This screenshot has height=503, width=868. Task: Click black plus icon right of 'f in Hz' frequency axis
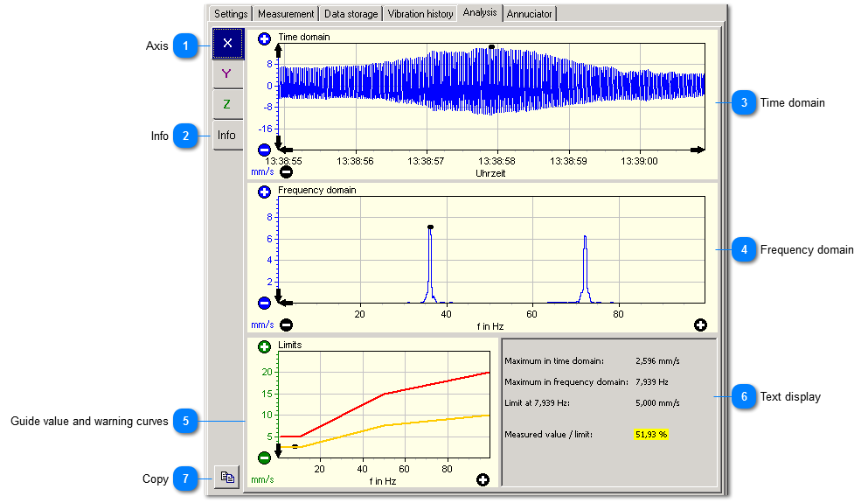700,325
